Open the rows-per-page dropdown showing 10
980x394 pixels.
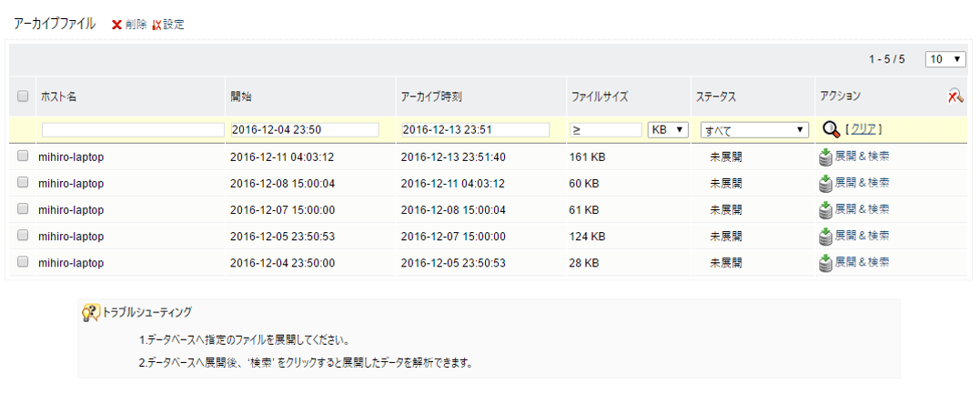pyautogui.click(x=945, y=59)
